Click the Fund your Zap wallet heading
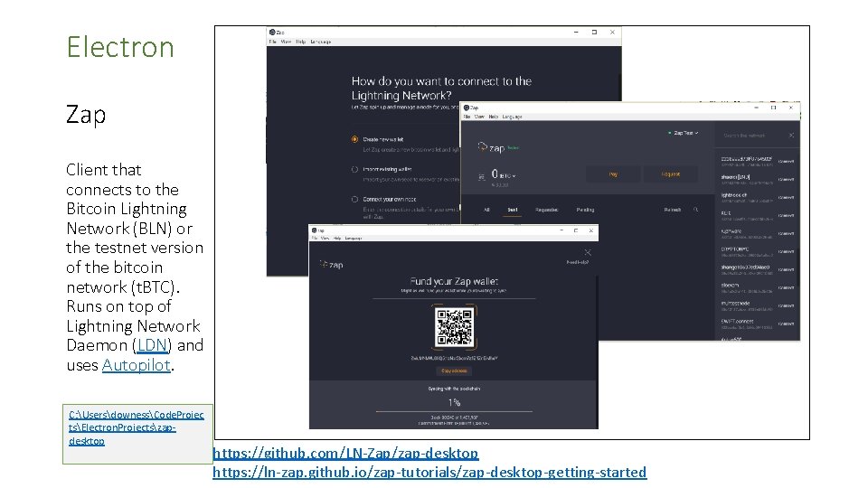This screenshot has height=488, width=868. pos(454,281)
